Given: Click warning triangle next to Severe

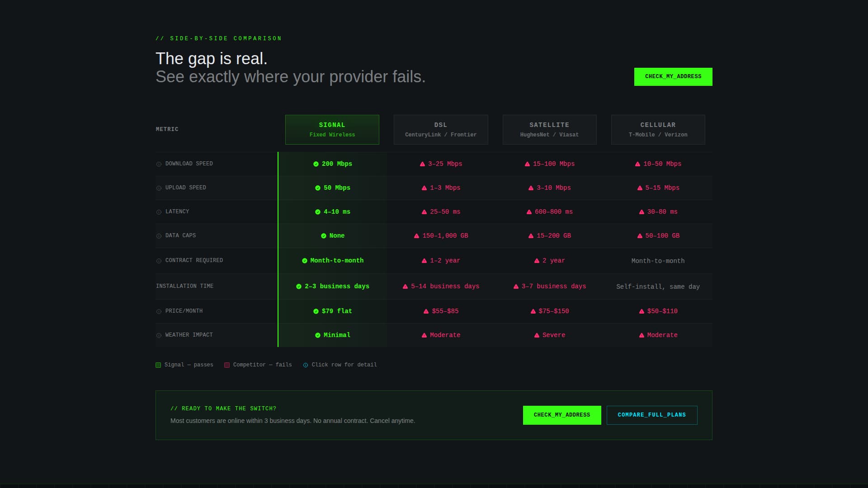Looking at the screenshot, I should click(537, 335).
